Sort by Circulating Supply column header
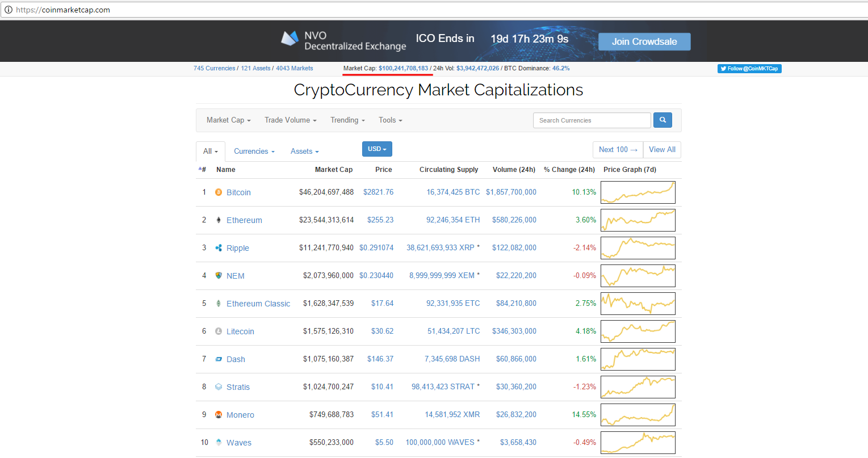The height and width of the screenshot is (458, 868). click(x=449, y=170)
